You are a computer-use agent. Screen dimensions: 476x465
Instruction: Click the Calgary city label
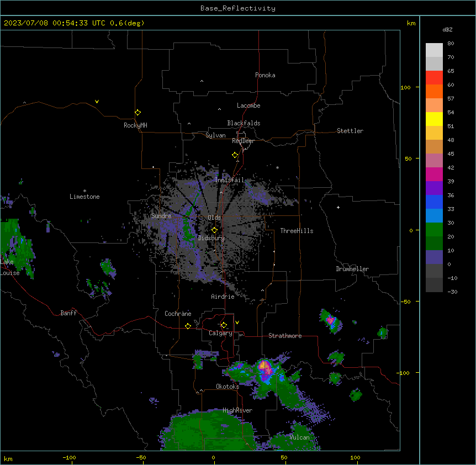click(x=220, y=333)
